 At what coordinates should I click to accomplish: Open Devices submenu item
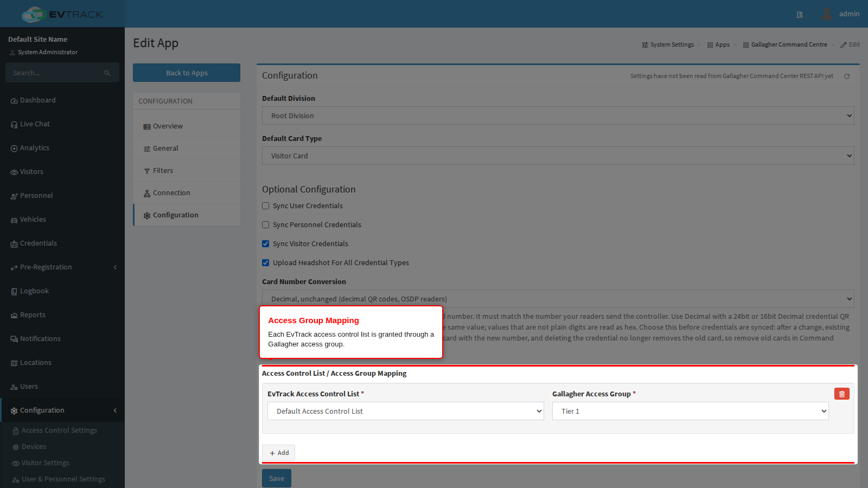click(x=62, y=447)
